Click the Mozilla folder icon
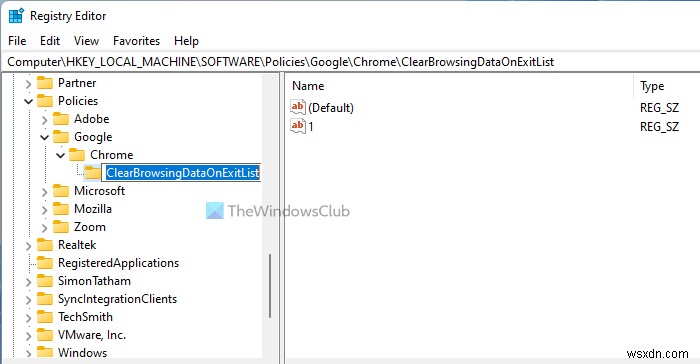This screenshot has height=364, width=700. pyautogui.click(x=61, y=209)
